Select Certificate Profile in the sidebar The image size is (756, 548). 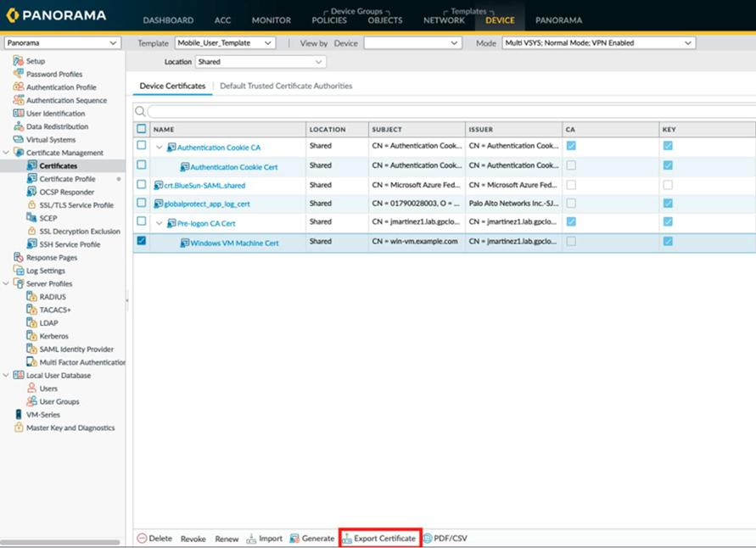point(67,179)
